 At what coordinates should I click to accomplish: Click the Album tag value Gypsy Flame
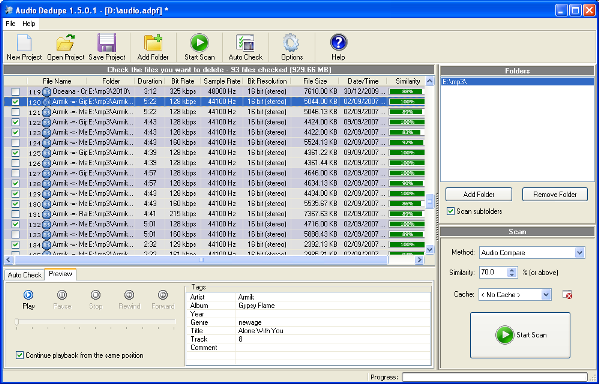point(256,305)
